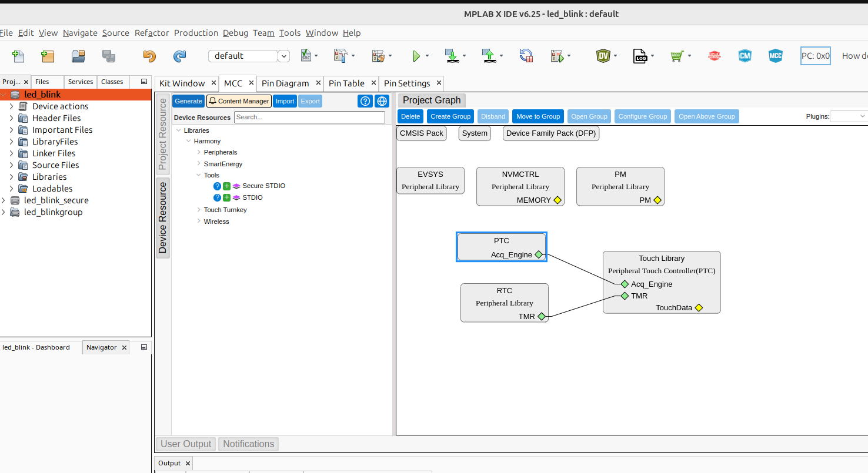
Task: Open the Production menu
Action: pos(196,33)
